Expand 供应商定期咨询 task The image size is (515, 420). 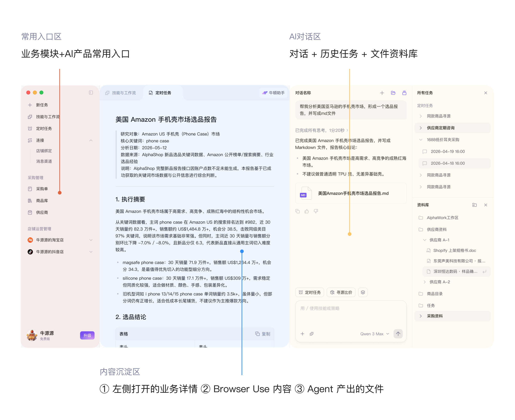[x=421, y=128]
